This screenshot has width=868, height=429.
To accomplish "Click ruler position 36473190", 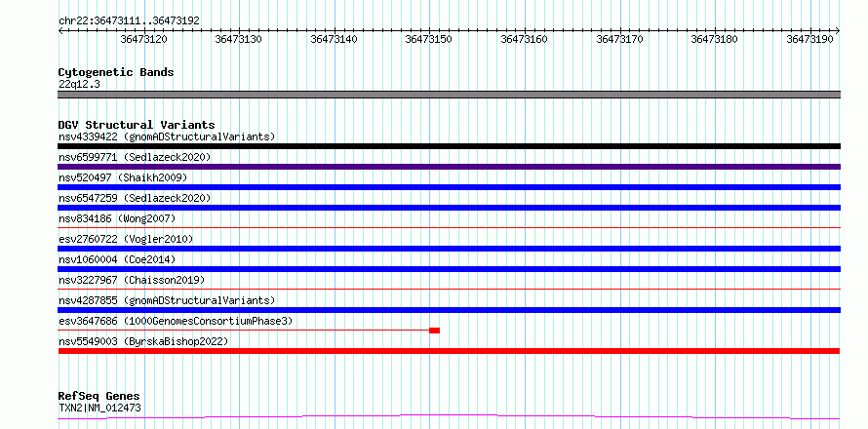I will click(809, 39).
